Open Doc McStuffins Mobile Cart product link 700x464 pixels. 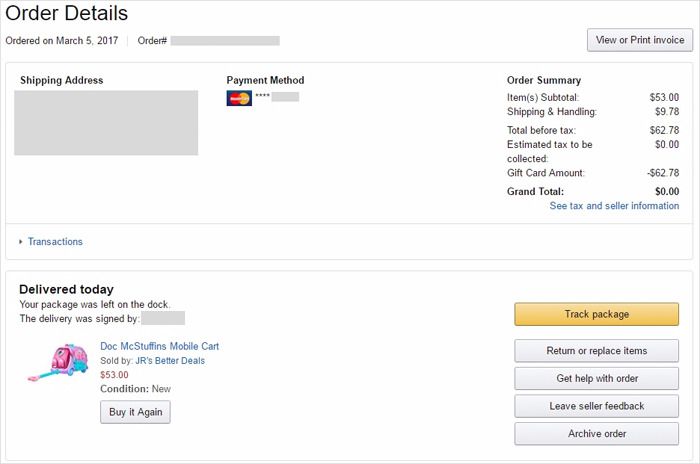pyautogui.click(x=159, y=346)
